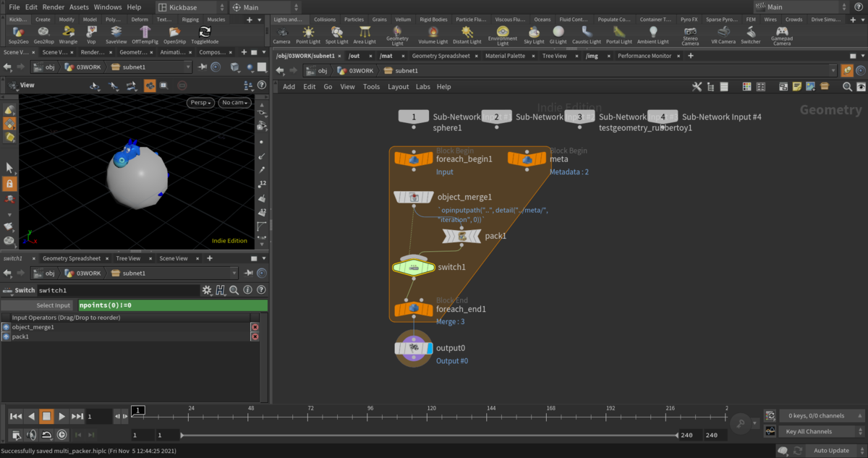Expand the Scene View path history dropdown
868x458 pixels.
click(x=188, y=67)
